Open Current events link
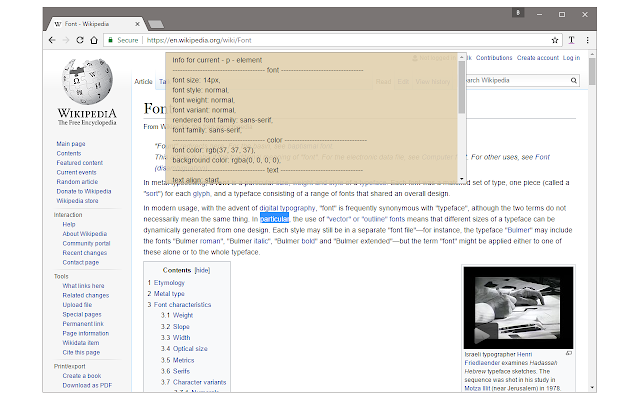This screenshot has height=400, width=640. coord(76,172)
